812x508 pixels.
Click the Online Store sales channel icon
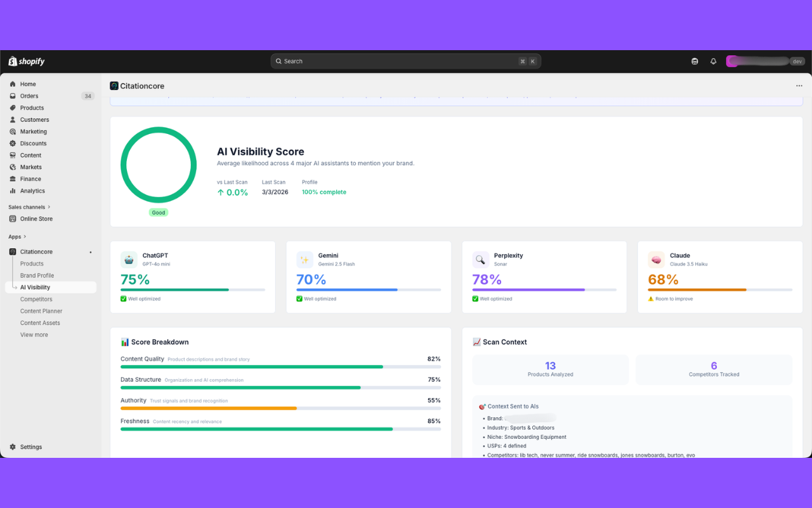point(13,218)
